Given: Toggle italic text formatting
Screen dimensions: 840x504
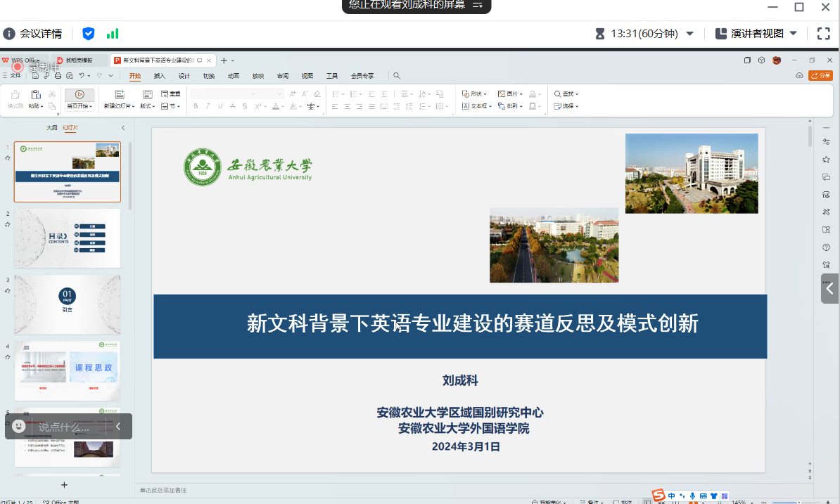Looking at the screenshot, I should click(x=208, y=106).
